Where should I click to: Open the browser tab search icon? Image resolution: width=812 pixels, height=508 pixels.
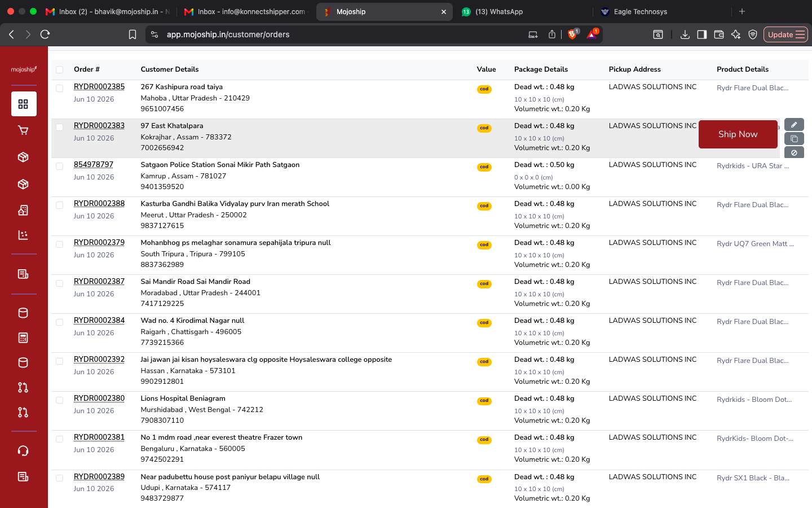tap(658, 34)
